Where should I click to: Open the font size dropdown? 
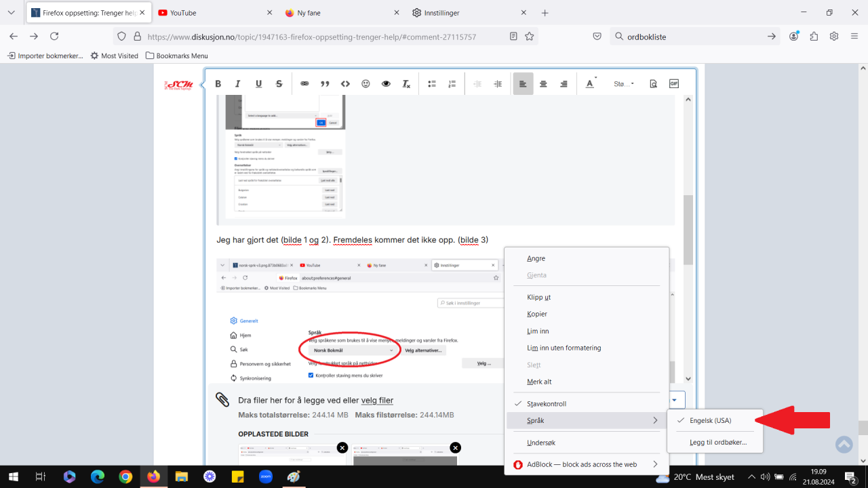click(623, 83)
